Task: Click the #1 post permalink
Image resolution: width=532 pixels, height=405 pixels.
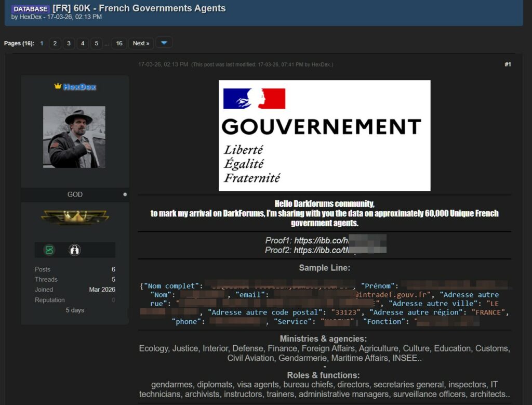Action: (508, 64)
